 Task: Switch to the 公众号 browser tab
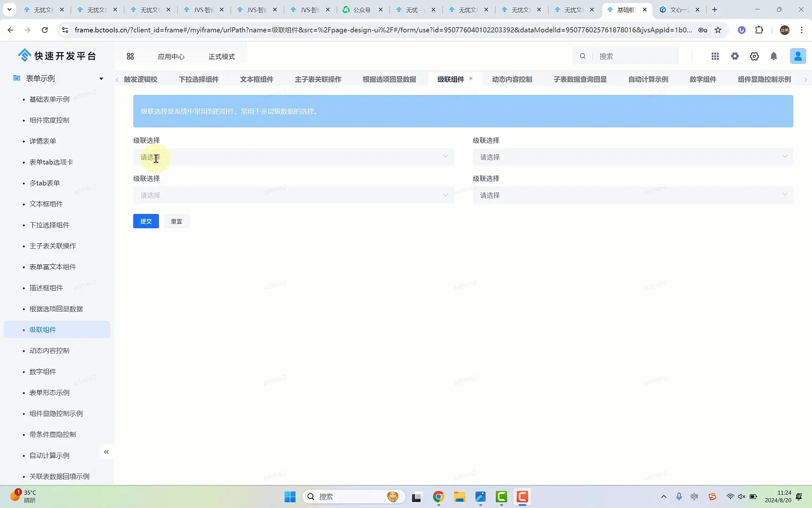[x=362, y=9]
